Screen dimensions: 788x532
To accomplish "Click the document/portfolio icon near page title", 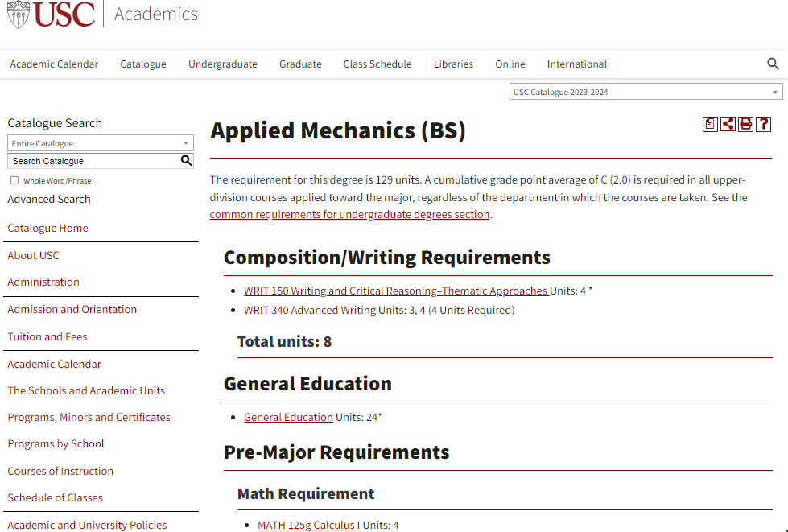I will coord(709,124).
